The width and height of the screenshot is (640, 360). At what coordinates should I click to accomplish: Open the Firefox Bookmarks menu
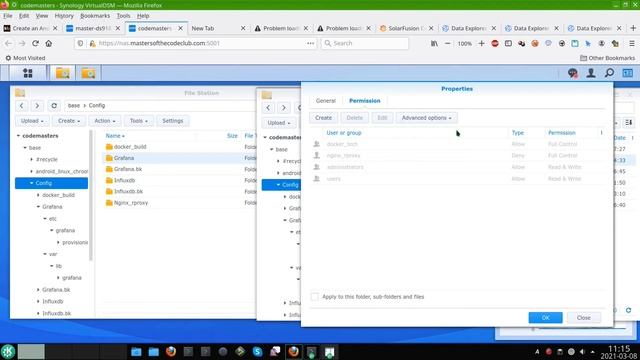95,16
